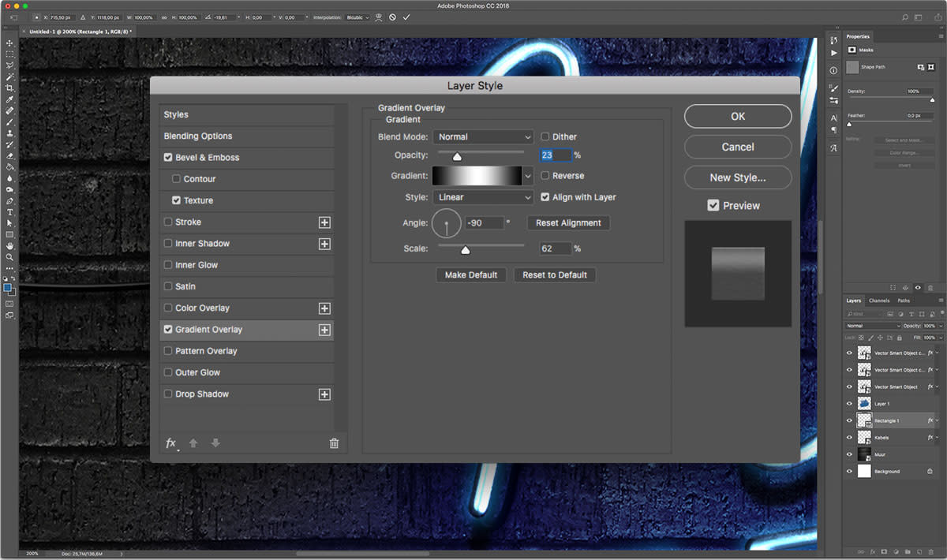Open the Style dropdown set to Linear
The width and height of the screenshot is (947, 560).
point(483,197)
